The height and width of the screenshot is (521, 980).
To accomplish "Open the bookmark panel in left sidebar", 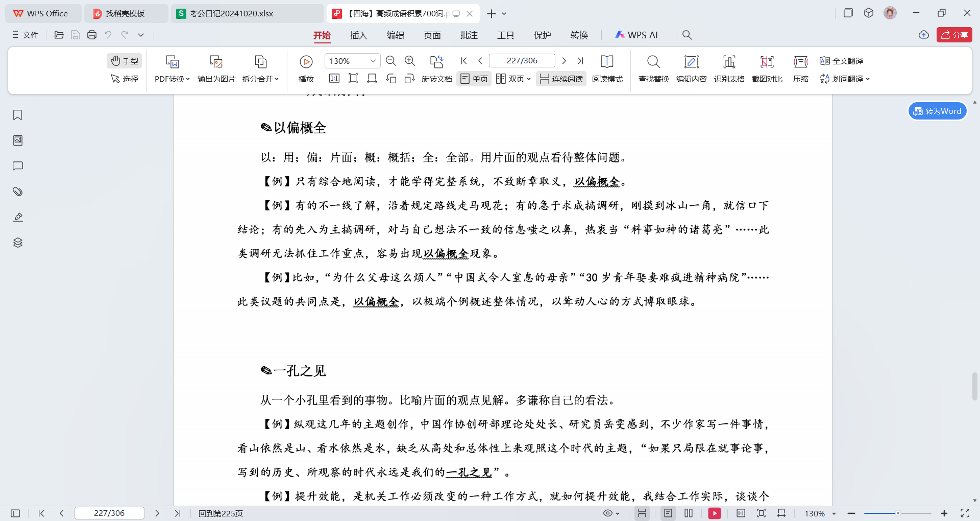I will [x=18, y=115].
